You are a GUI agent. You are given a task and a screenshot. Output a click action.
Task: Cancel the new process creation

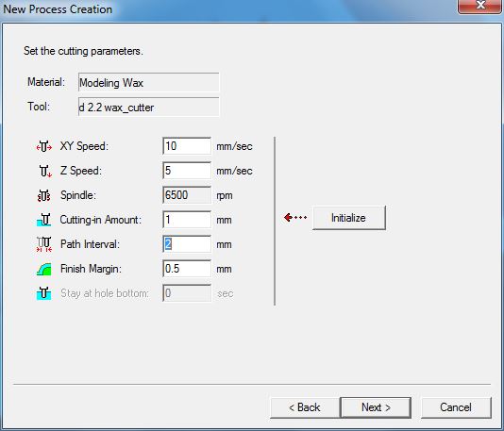point(456,407)
